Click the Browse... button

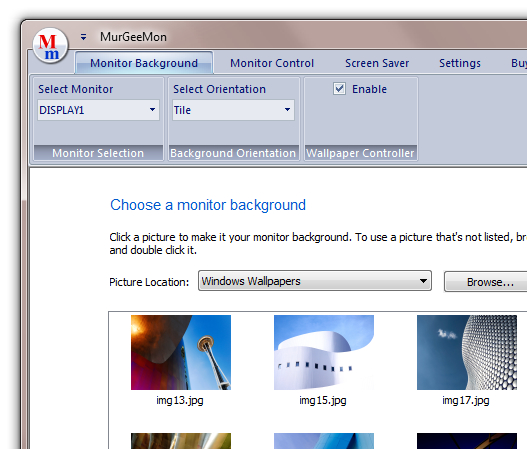pos(490,282)
